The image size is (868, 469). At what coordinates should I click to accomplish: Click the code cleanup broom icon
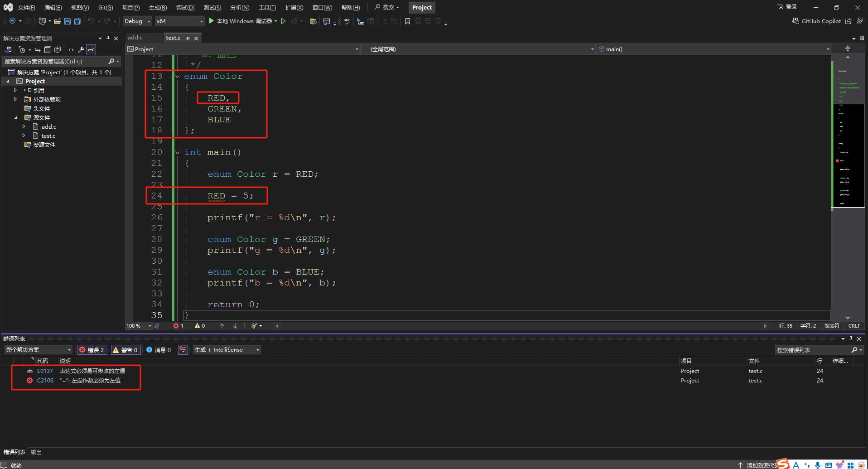pos(255,326)
